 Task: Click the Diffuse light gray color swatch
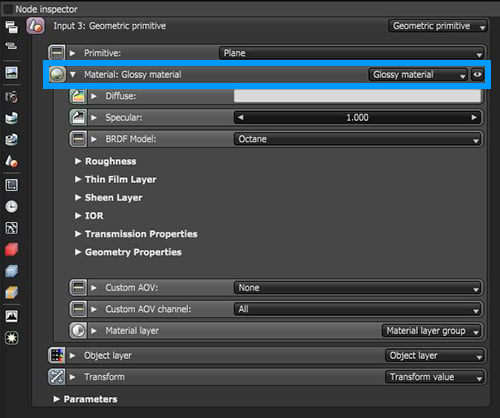tap(357, 96)
